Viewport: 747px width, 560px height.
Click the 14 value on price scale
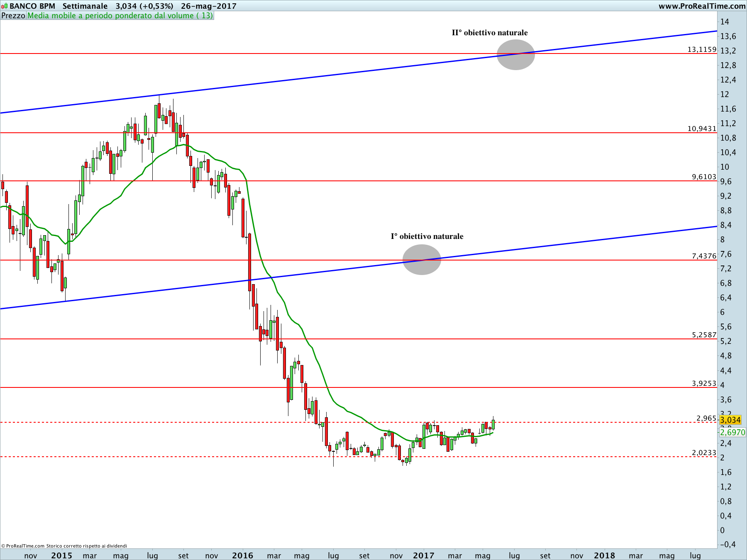click(x=725, y=22)
